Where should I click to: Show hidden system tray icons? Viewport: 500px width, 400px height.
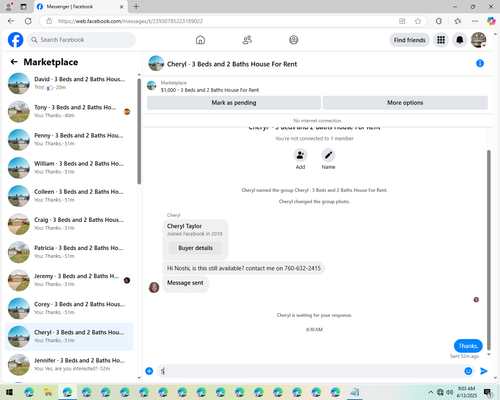coord(431,392)
